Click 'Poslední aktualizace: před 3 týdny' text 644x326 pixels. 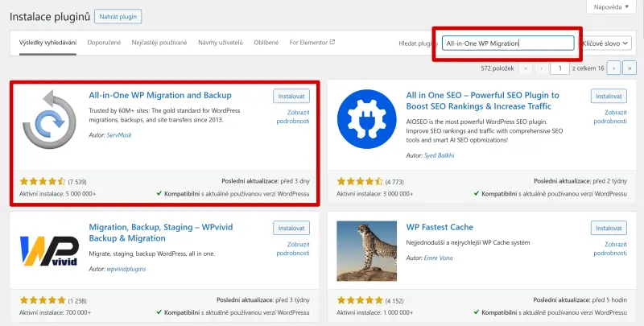click(263, 299)
